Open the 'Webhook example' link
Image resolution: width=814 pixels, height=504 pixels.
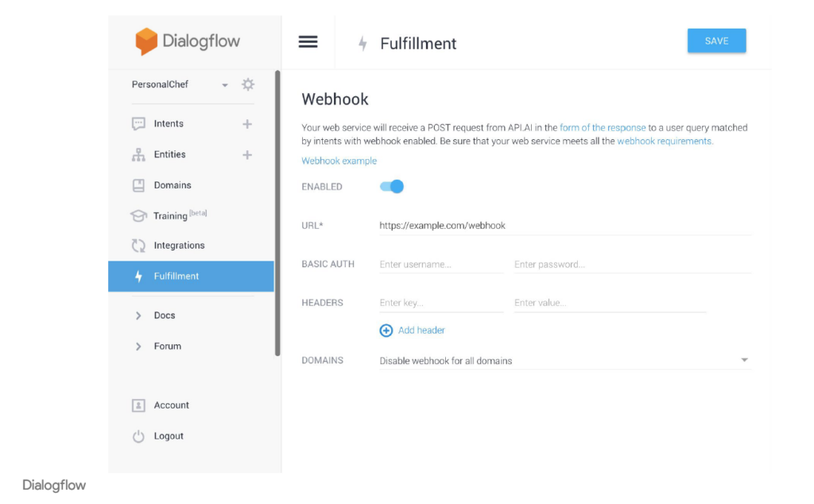click(339, 161)
